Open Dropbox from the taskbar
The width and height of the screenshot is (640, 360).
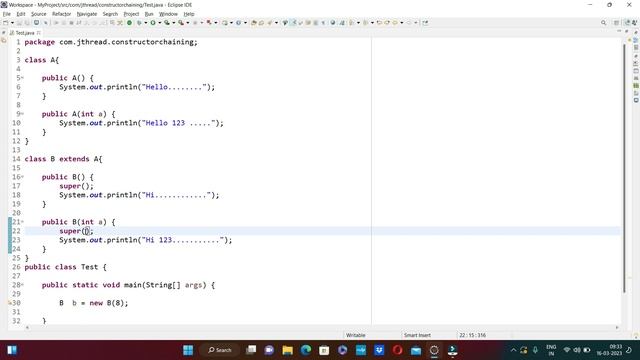[379, 350]
